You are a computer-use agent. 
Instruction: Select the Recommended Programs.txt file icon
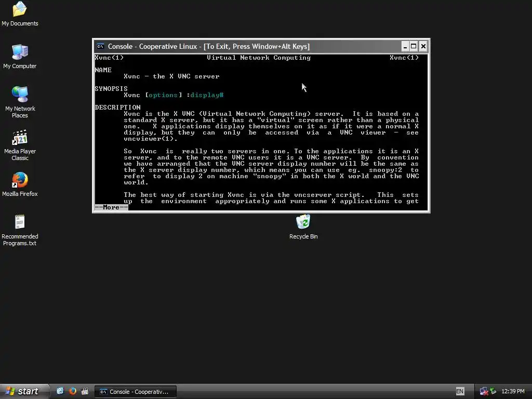[x=20, y=230]
